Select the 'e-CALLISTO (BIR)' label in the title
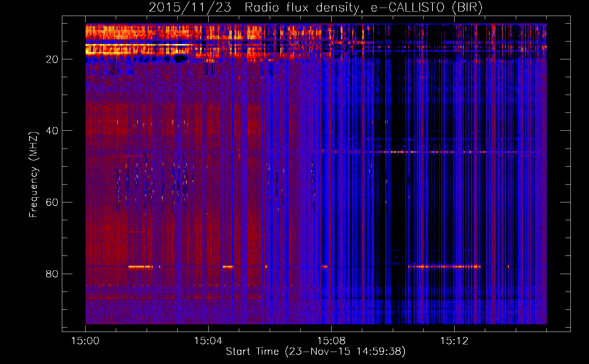Screen dimensions: 589x364 click(426, 7)
